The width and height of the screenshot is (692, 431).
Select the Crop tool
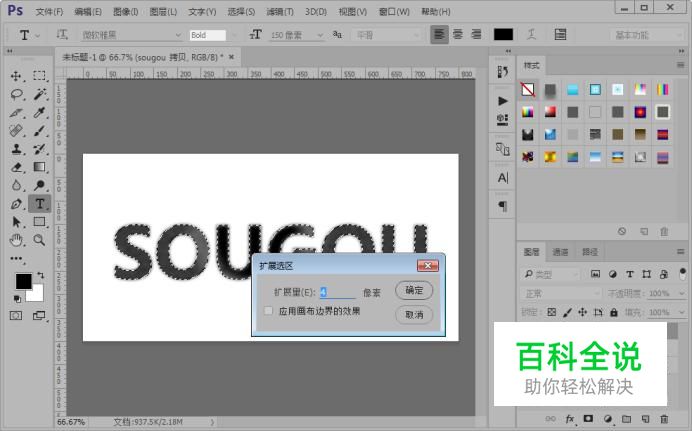[x=16, y=112]
